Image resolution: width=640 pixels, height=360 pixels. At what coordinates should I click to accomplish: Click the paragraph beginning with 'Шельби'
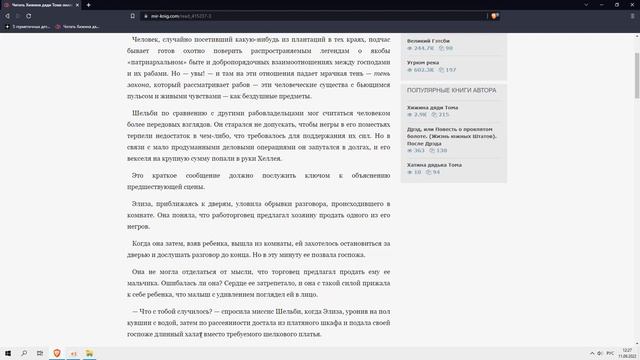(x=258, y=136)
